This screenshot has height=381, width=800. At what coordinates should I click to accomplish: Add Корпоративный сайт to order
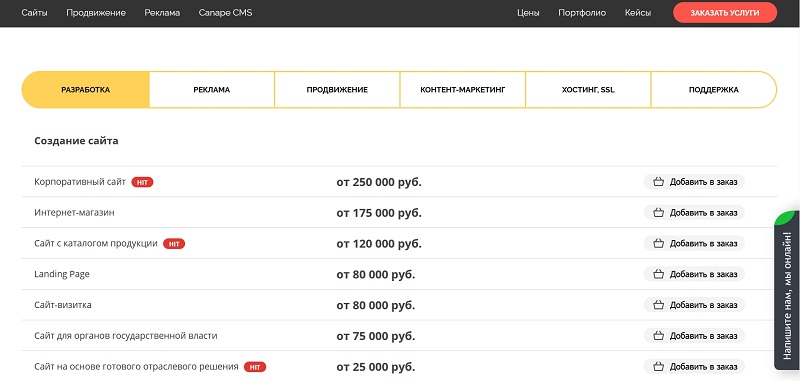(x=694, y=182)
